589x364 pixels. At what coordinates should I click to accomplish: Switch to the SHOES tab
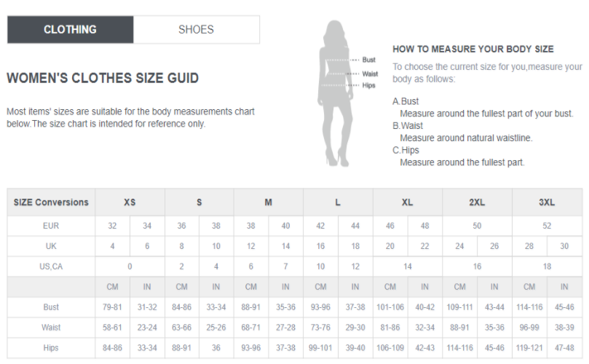point(196,29)
